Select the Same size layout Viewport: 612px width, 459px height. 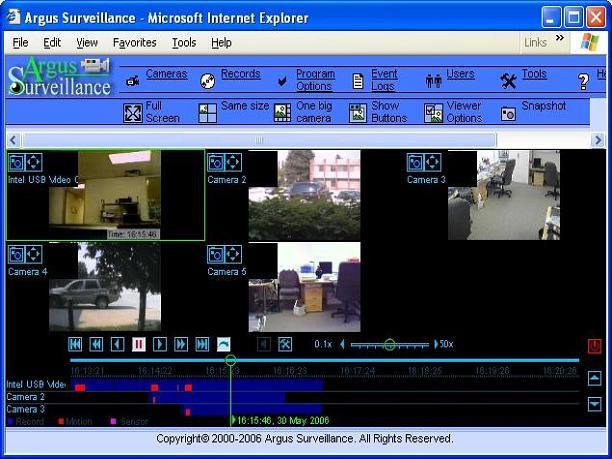tap(233, 112)
